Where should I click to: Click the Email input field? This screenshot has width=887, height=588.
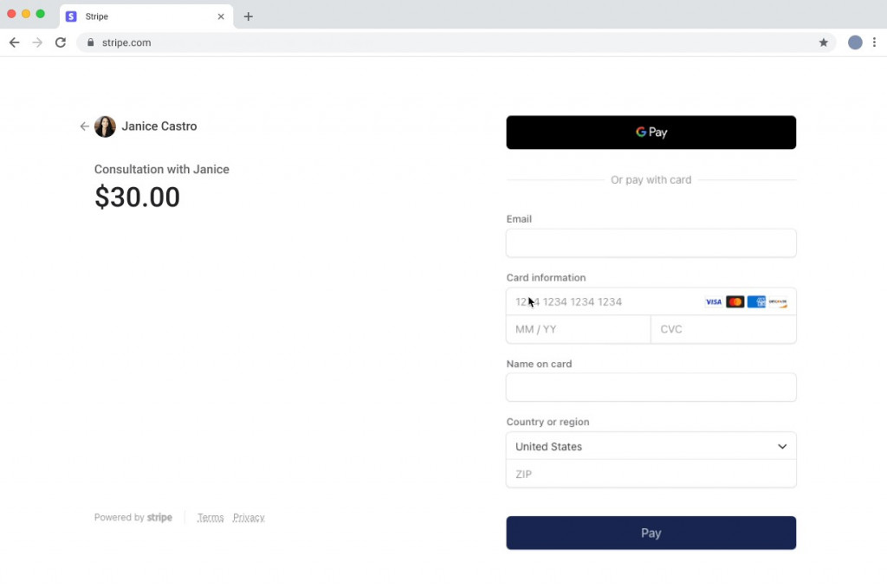651,243
